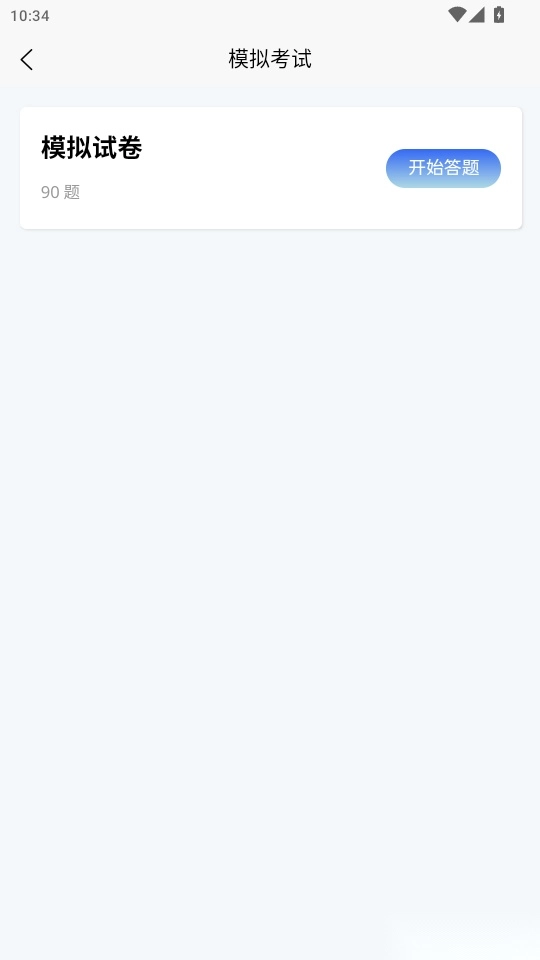Click the gray 90 题 subtitle
Viewport: 540px width, 960px height.
tap(61, 192)
